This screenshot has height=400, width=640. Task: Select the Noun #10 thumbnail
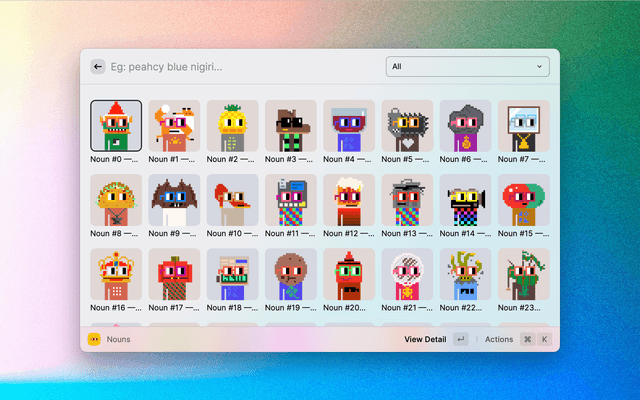point(233,200)
